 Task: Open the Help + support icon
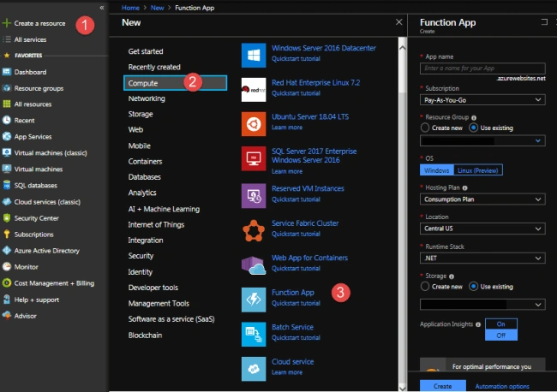pyautogui.click(x=6, y=300)
